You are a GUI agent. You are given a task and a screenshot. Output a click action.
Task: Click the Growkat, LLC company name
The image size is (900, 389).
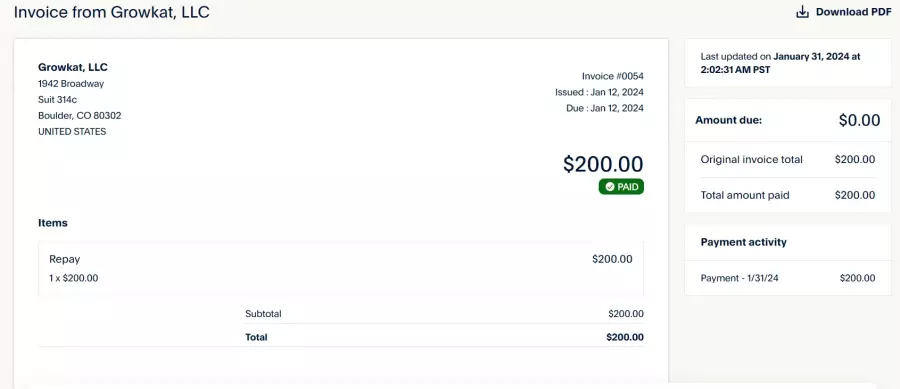[73, 67]
